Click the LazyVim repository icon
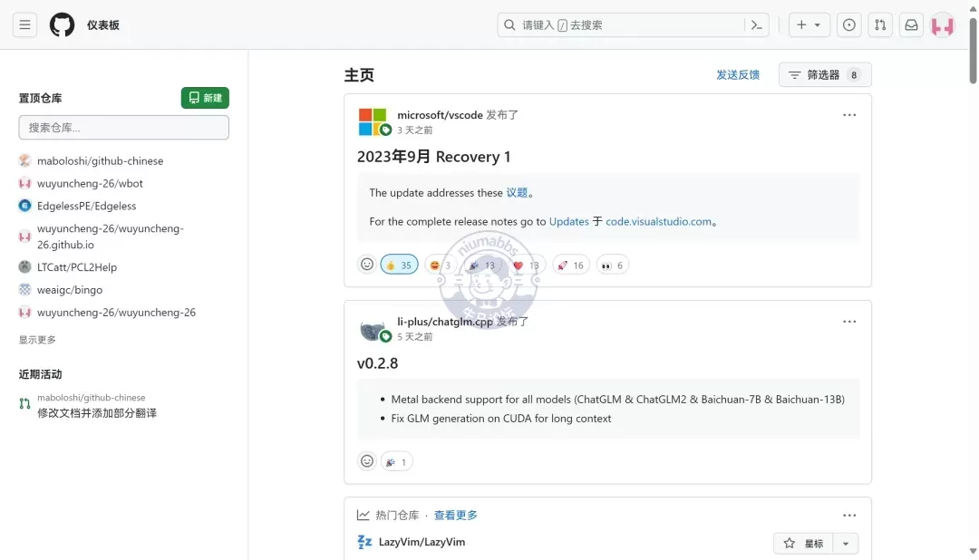The width and height of the screenshot is (979, 560). [x=364, y=542]
